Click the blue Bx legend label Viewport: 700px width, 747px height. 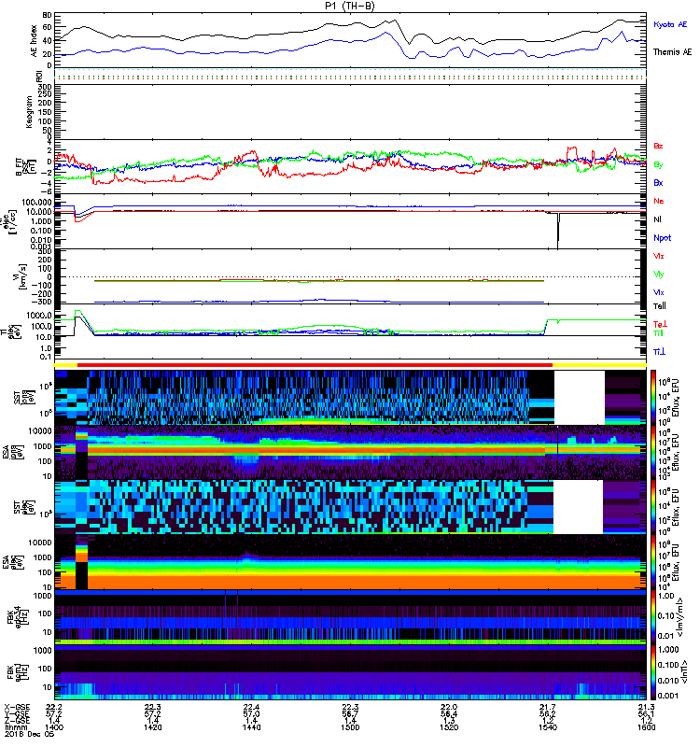coord(658,182)
